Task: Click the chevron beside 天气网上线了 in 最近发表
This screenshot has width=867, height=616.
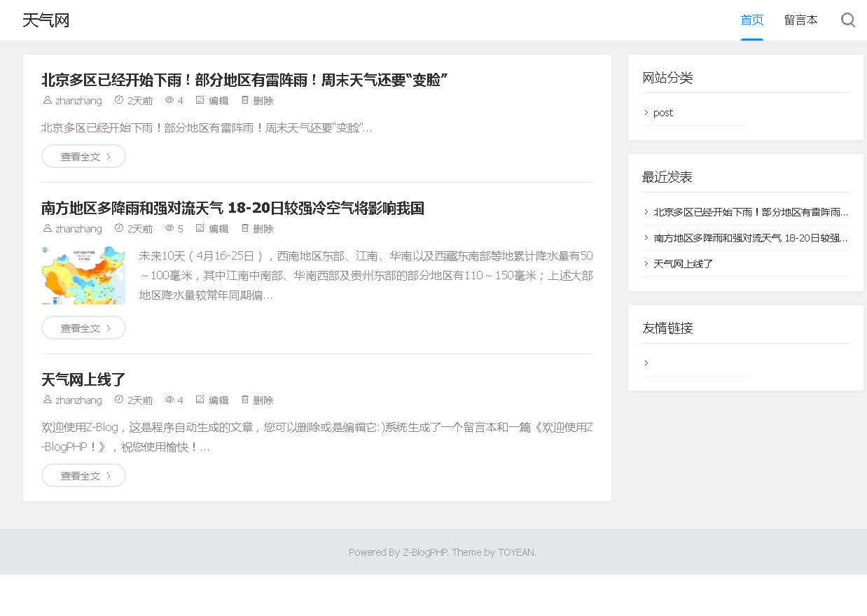Action: 645,263
